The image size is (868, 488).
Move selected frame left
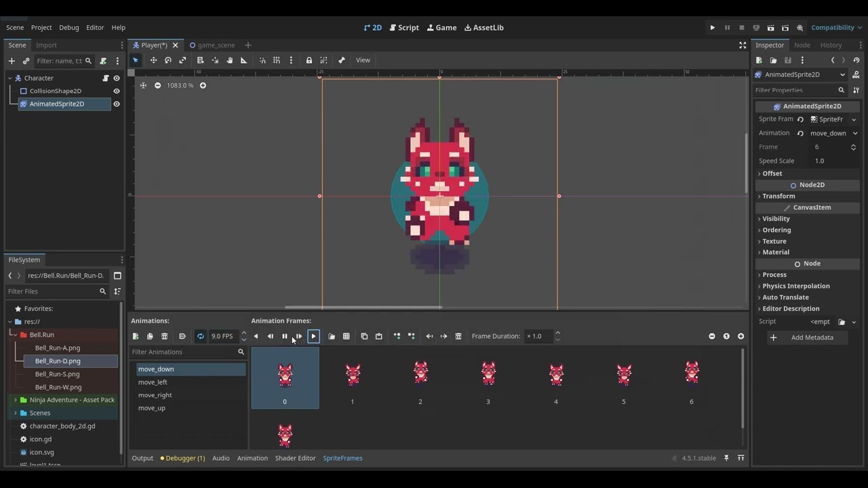429,336
